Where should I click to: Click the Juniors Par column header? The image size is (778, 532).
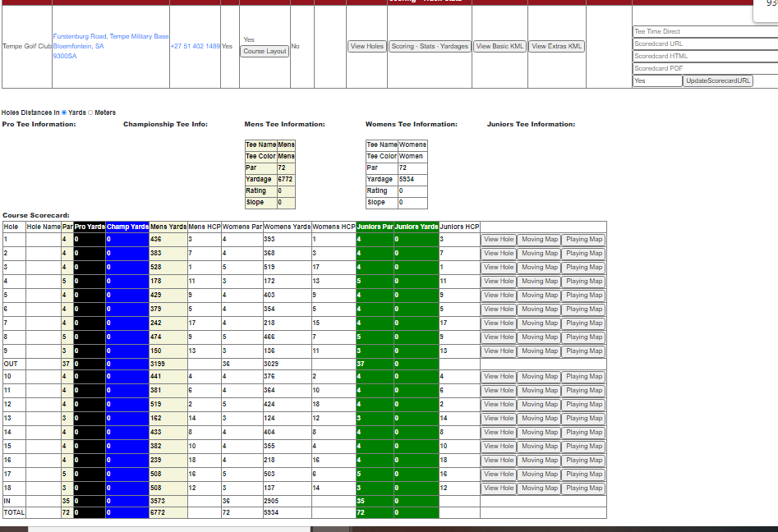(375, 227)
